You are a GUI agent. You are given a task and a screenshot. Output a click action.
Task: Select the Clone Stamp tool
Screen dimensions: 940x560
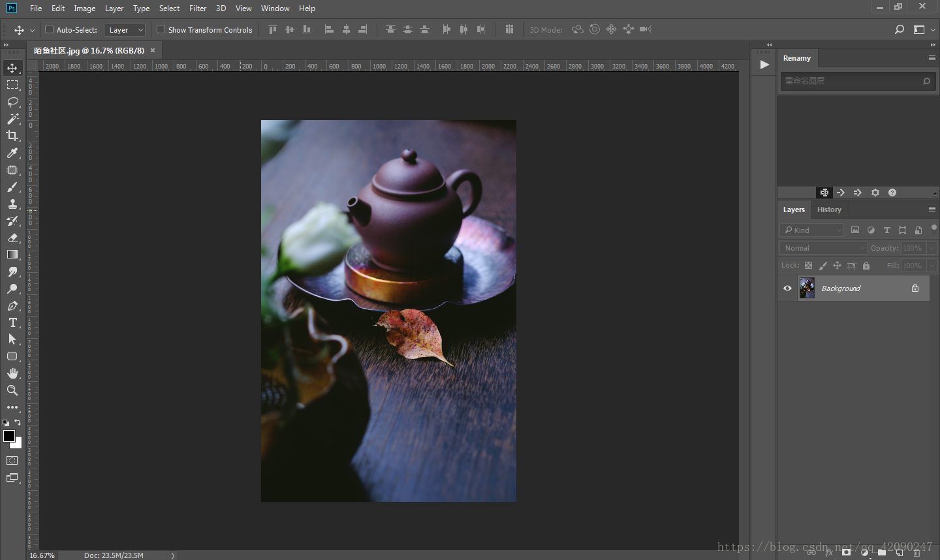[12, 204]
